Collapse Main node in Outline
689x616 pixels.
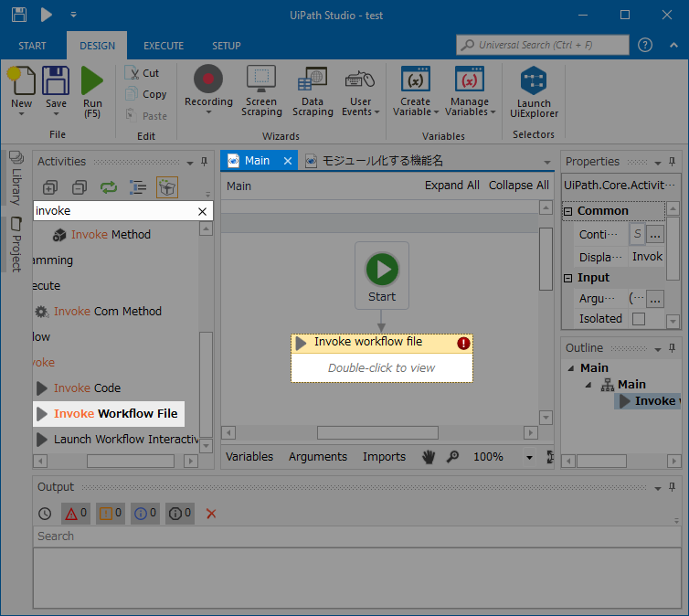(x=571, y=368)
